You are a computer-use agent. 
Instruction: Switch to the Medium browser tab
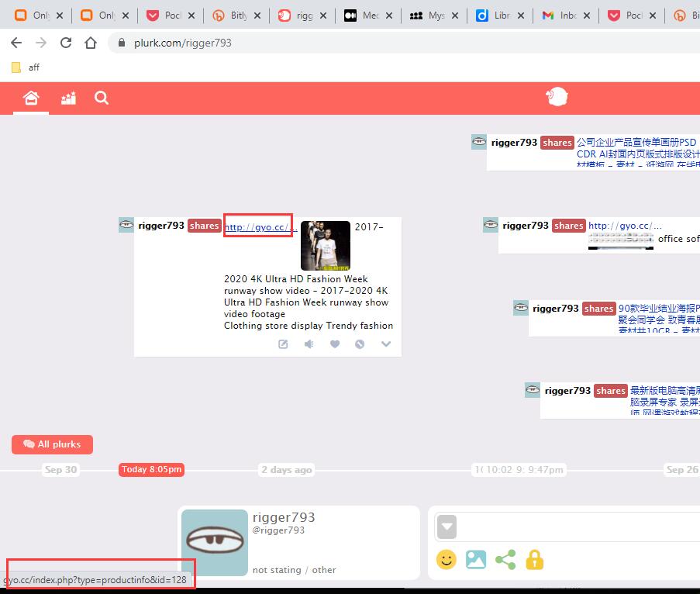[360, 16]
